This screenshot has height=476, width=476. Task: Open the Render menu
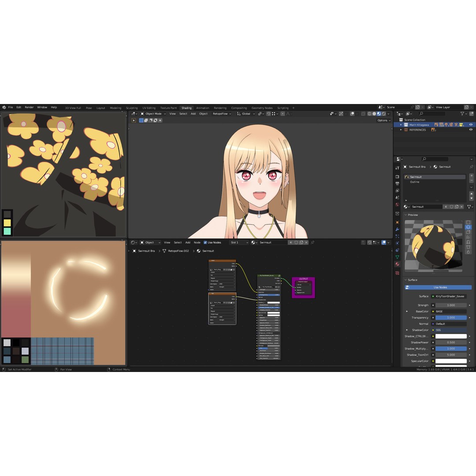29,108
